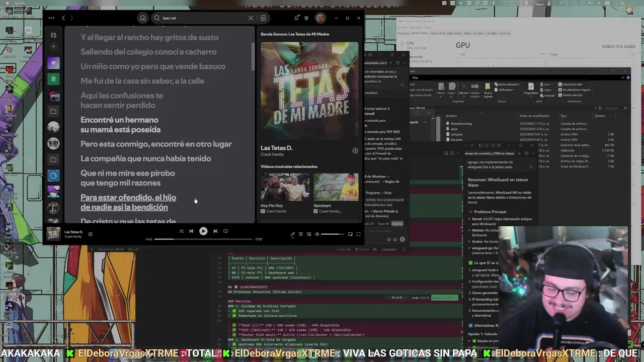Open Friend Activity icon
The height and width of the screenshot is (362, 644).
(x=306, y=18)
